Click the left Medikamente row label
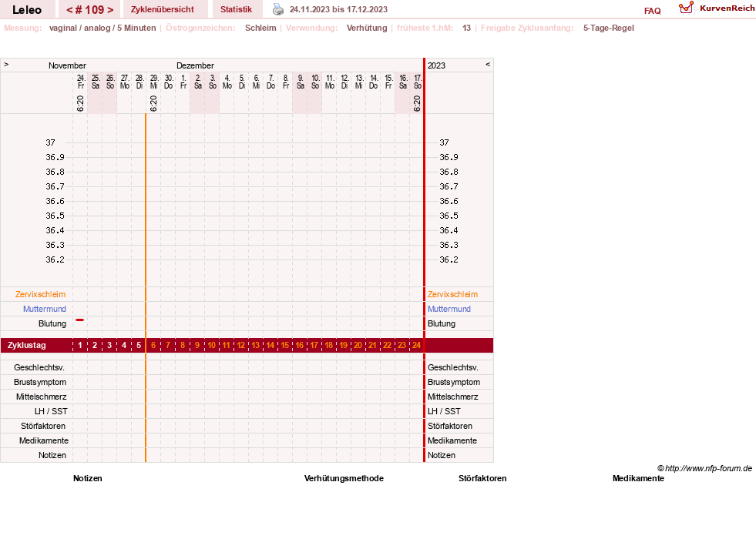This screenshot has height=539, width=756. (x=44, y=440)
